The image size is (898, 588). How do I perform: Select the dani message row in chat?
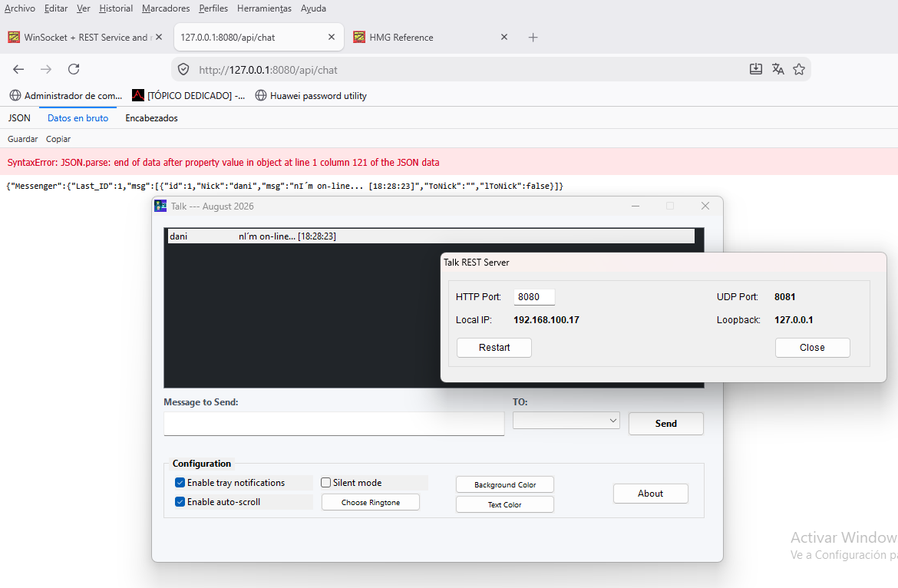tap(431, 236)
